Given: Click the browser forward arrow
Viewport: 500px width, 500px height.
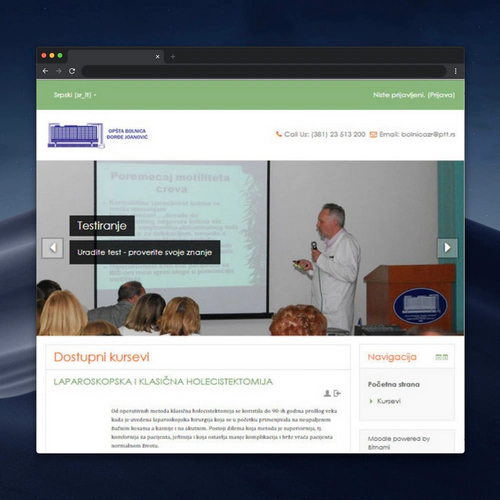Looking at the screenshot, I should pyautogui.click(x=59, y=71).
